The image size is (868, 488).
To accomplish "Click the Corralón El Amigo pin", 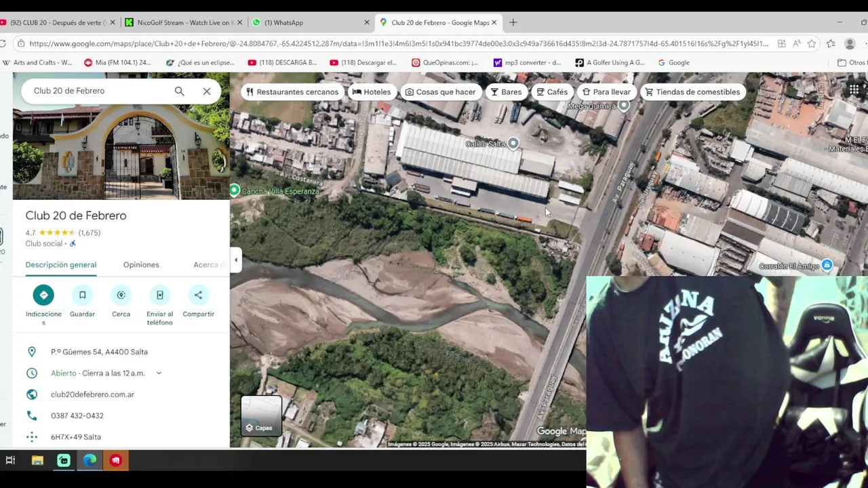I will point(827,266).
